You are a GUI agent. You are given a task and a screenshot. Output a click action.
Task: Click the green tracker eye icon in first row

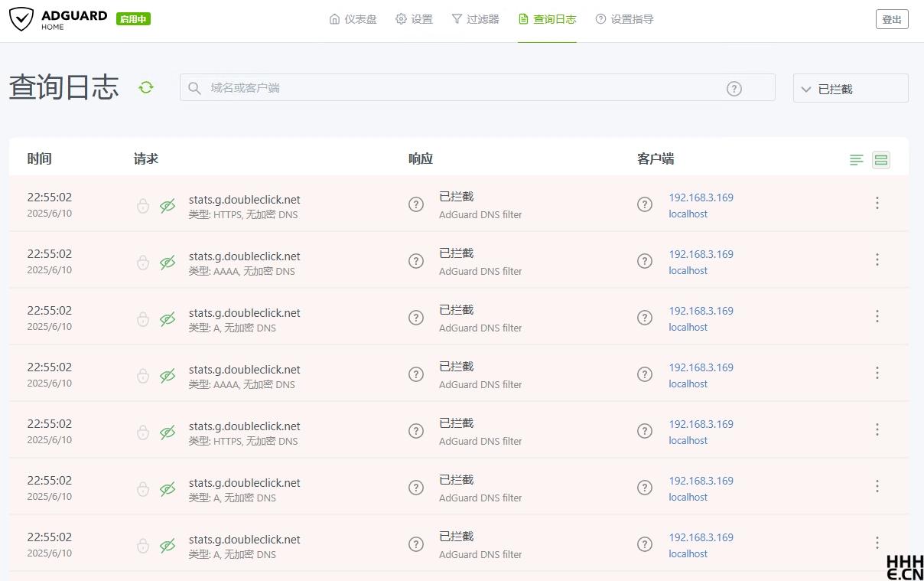[x=168, y=206]
